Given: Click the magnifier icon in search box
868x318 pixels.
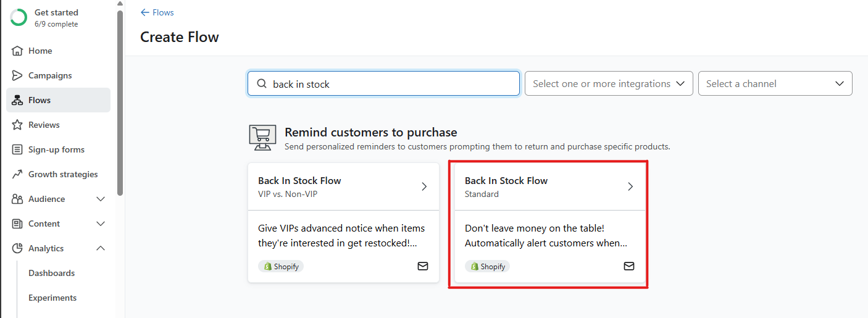Looking at the screenshot, I should (x=262, y=84).
